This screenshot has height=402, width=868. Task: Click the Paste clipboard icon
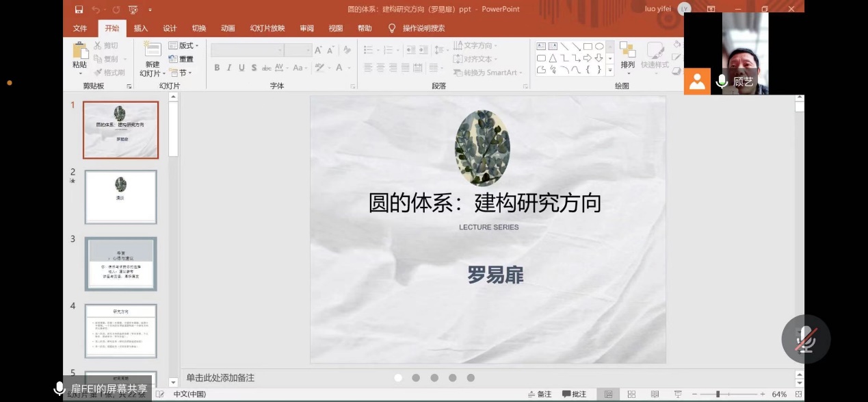click(x=80, y=55)
